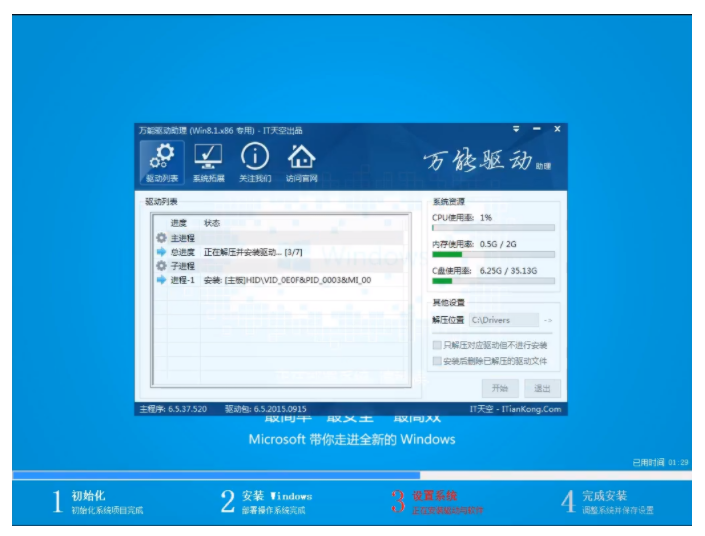Open the IT天空 - ITianKong.Com link
The image size is (705, 536).
[515, 409]
